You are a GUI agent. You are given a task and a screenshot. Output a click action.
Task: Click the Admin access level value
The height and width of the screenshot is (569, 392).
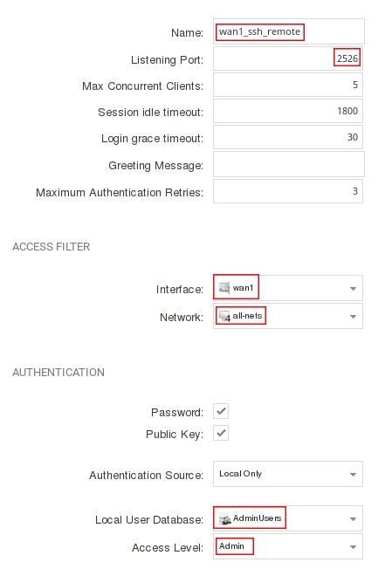(x=231, y=546)
